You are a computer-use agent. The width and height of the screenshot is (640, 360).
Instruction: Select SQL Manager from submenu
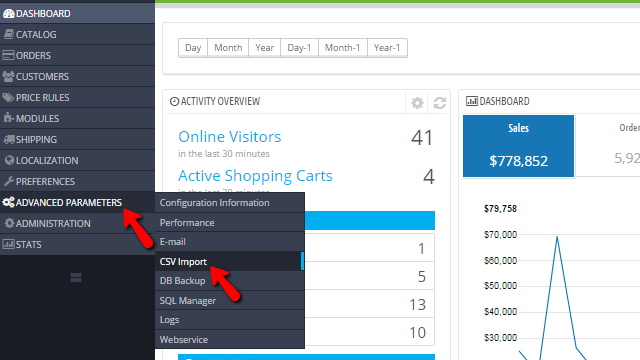[230, 300]
